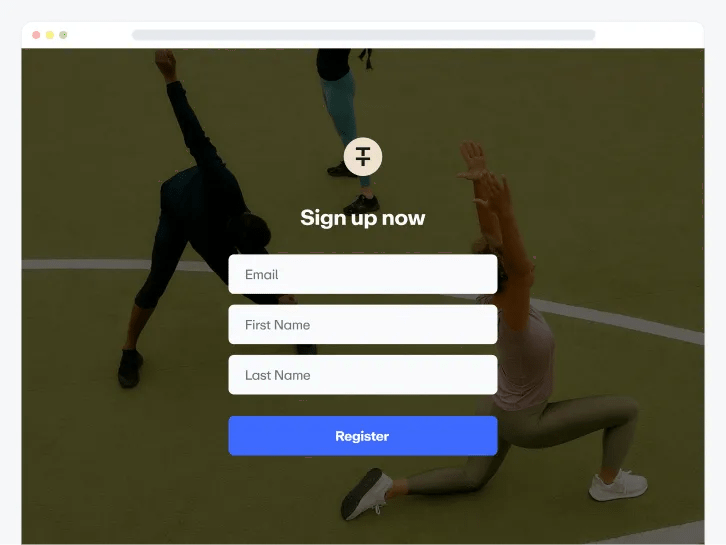Click the 'First Name' placeholder label
The height and width of the screenshot is (545, 726).
click(277, 325)
